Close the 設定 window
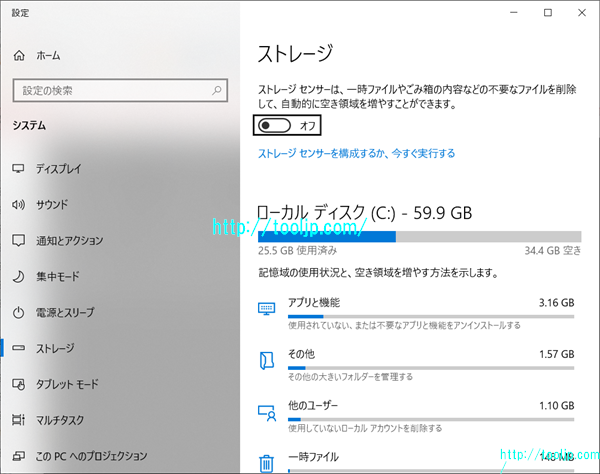The width and height of the screenshot is (600, 474). [x=582, y=13]
